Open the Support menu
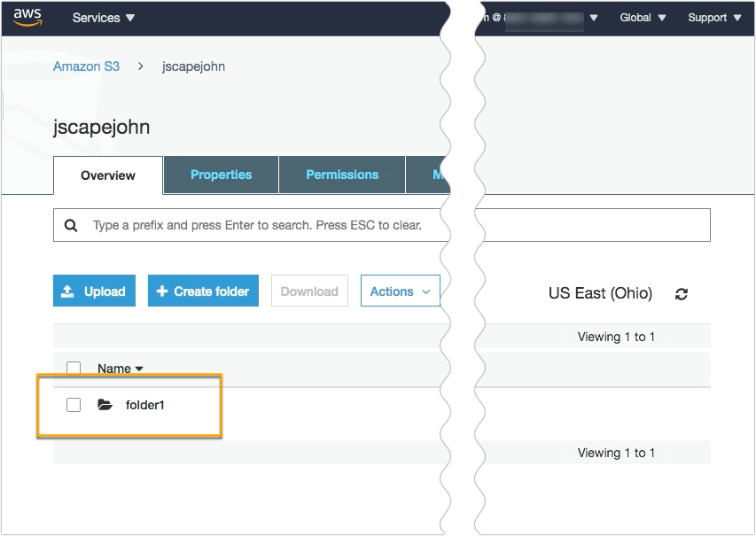The height and width of the screenshot is (536, 756). pyautogui.click(x=714, y=18)
